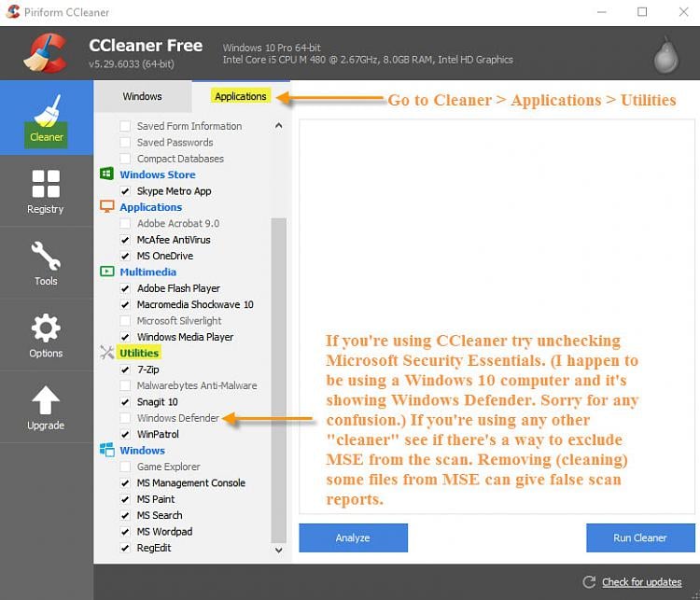Click the list scroll up arrow
Screen dimensions: 700x600
coord(278,126)
